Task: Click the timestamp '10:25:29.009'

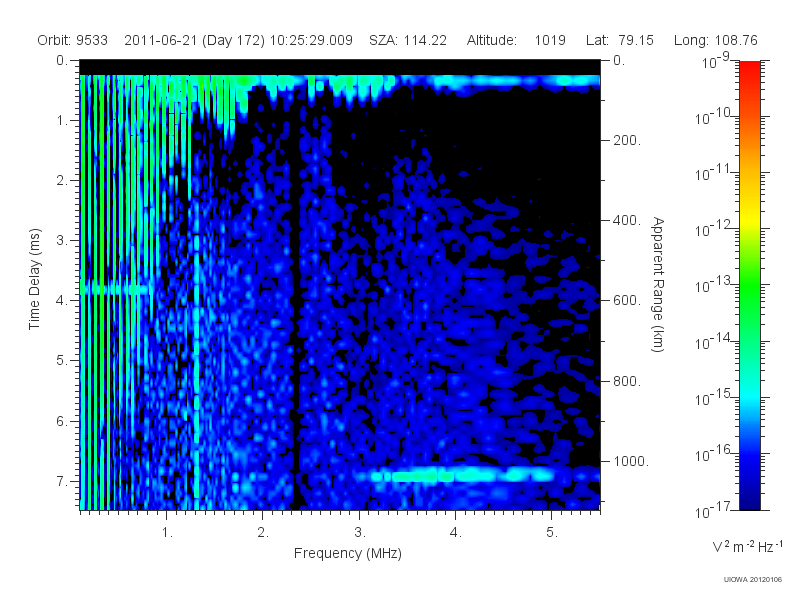Action: tap(311, 40)
